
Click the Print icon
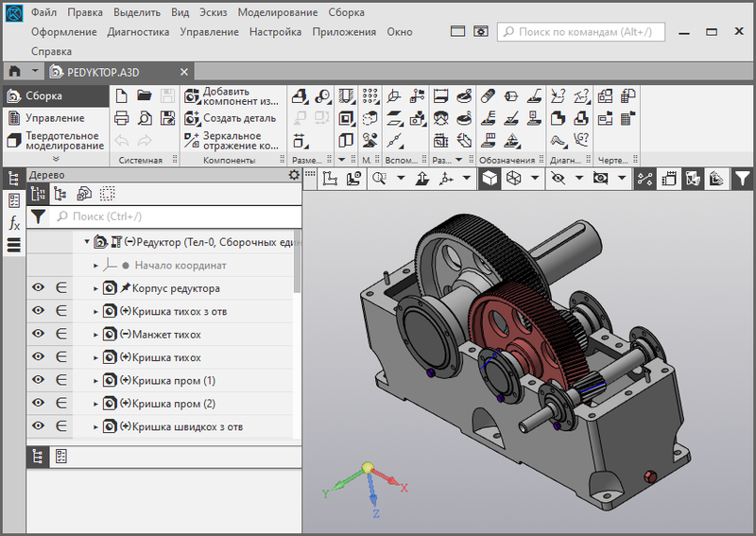click(x=122, y=118)
